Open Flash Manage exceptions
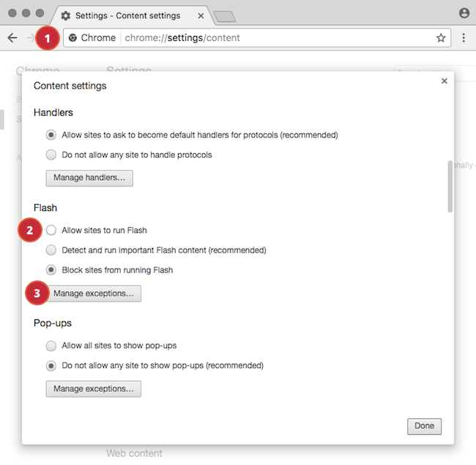This screenshot has height=465, width=476. [94, 294]
